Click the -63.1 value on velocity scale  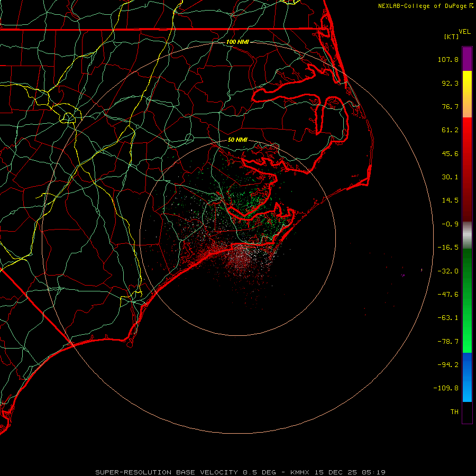448,318
